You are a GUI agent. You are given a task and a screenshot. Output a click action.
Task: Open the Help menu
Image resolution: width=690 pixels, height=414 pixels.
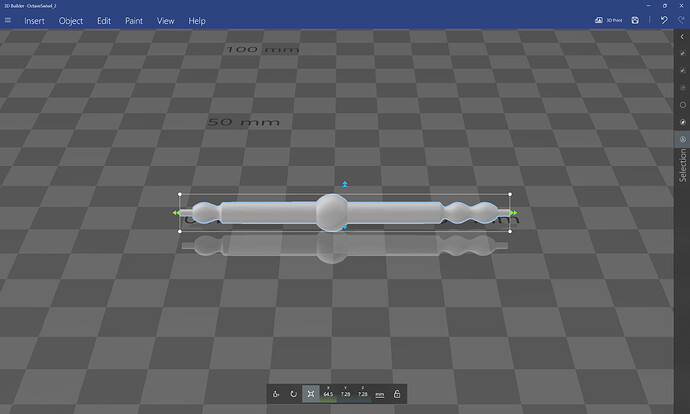tap(197, 21)
